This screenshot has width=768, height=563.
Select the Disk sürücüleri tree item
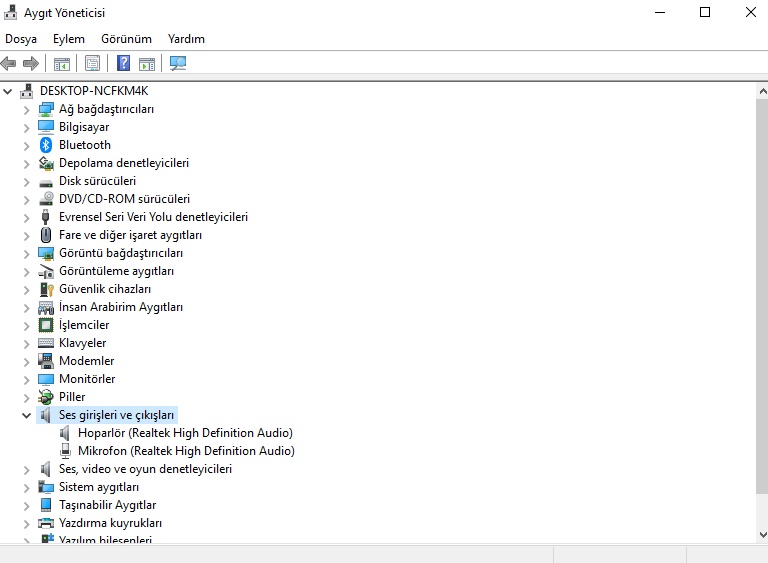coord(97,181)
